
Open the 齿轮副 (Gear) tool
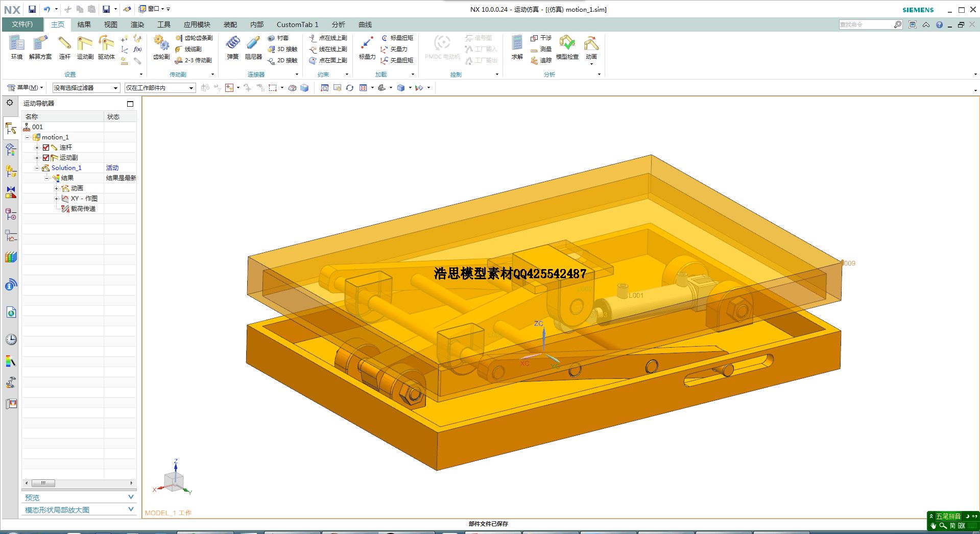(161, 47)
